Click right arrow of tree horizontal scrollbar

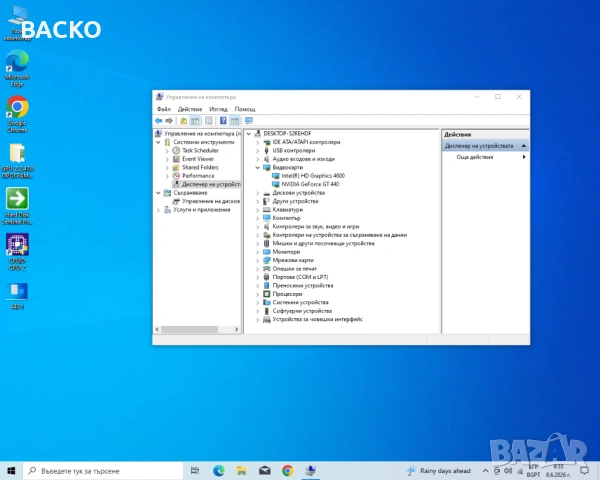pos(236,329)
